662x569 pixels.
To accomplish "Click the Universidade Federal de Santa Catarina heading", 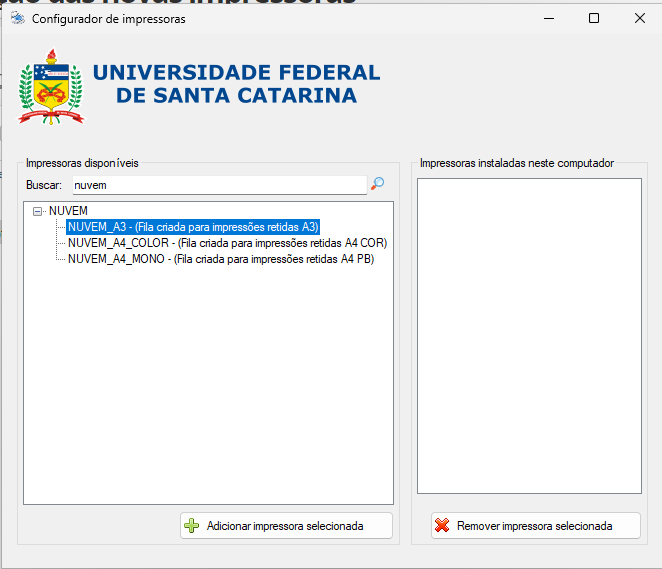I will [236, 84].
